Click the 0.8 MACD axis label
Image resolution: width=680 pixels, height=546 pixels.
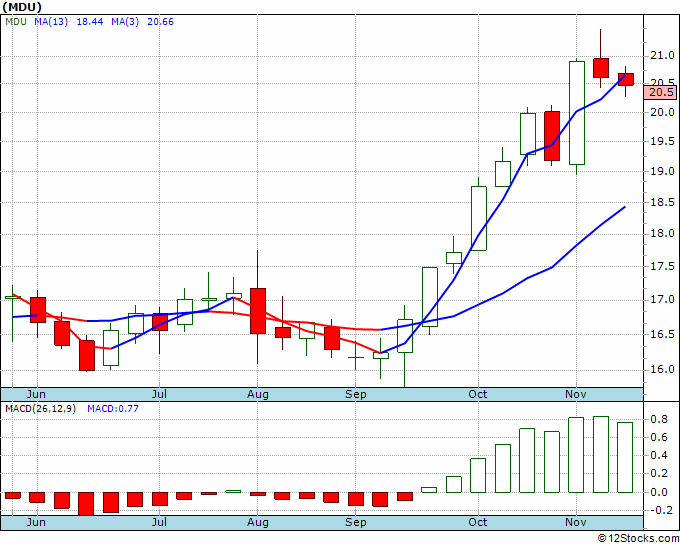pyautogui.click(x=659, y=419)
